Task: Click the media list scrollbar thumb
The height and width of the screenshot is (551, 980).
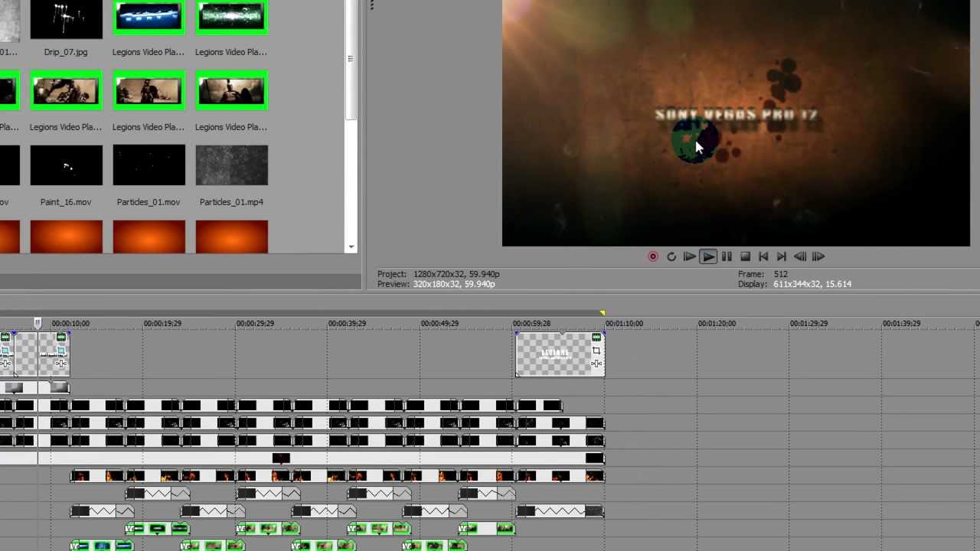Action: 351,59
